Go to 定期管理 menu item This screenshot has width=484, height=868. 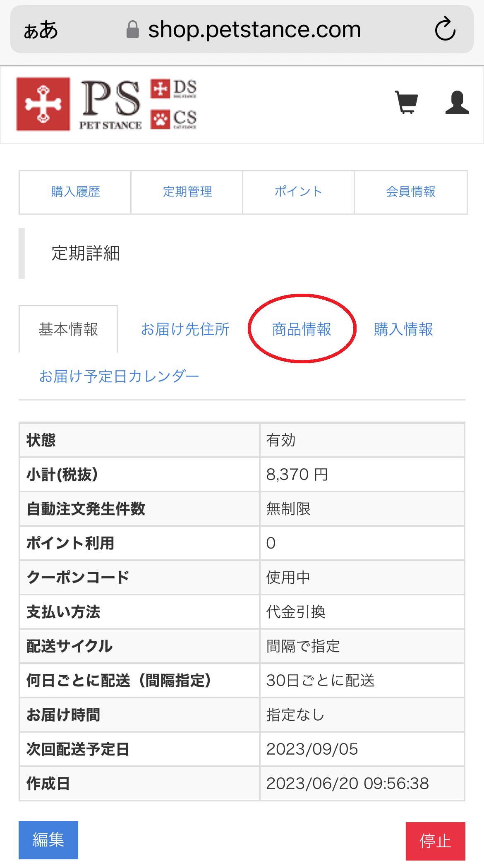(187, 192)
